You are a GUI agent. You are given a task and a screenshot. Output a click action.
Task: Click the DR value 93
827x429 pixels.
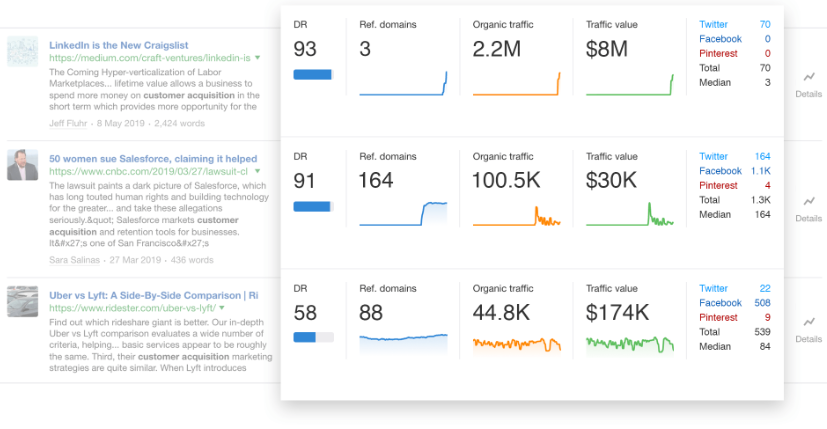[305, 49]
